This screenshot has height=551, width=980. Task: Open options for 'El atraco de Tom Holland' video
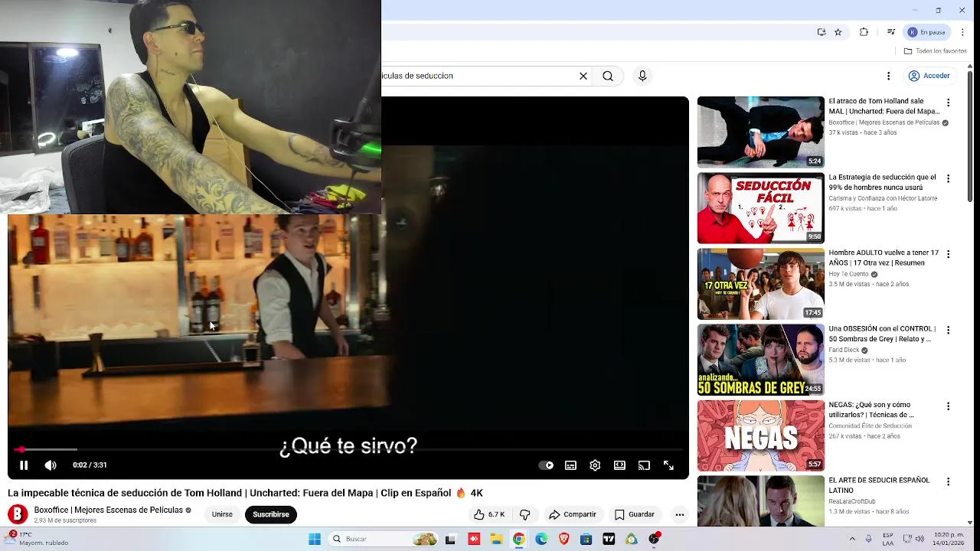tap(948, 103)
